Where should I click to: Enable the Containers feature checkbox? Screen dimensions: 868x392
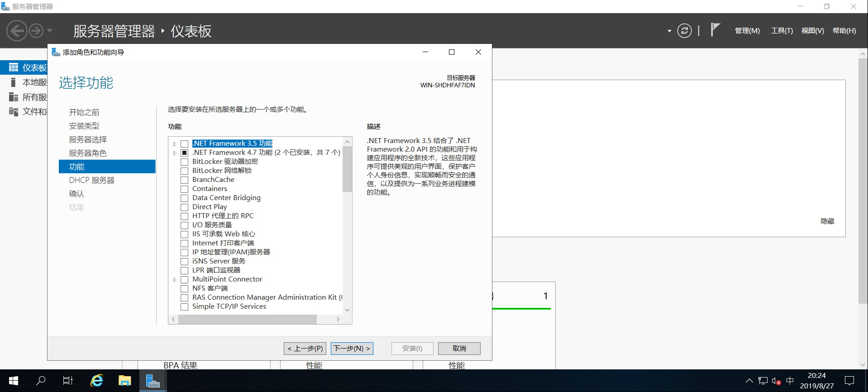point(184,189)
